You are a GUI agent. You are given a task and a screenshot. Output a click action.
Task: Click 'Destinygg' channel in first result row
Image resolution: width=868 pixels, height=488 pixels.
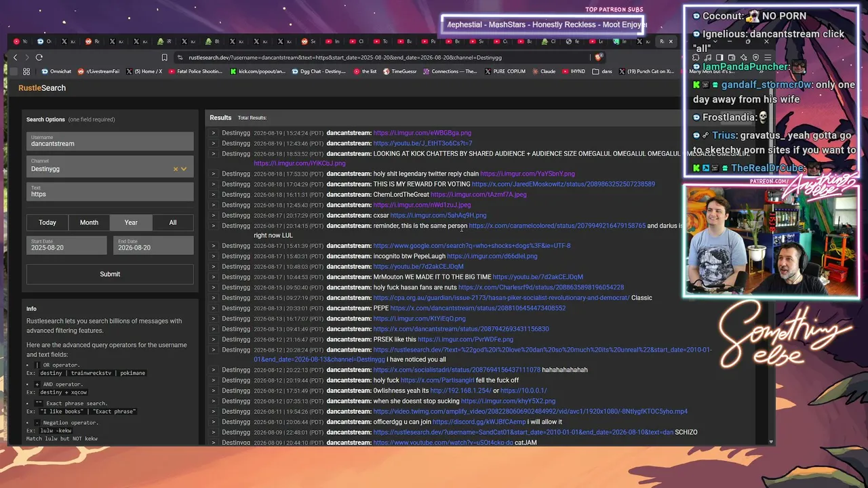point(236,133)
